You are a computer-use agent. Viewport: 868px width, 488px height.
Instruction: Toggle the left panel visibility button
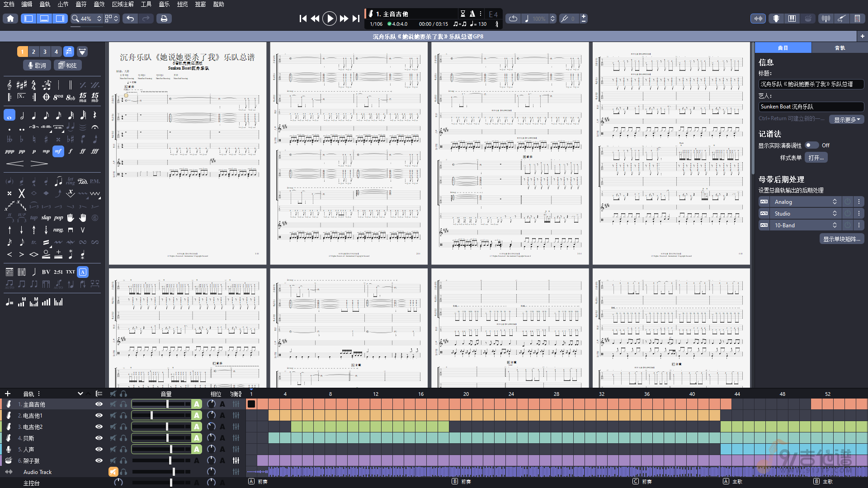[x=28, y=19]
